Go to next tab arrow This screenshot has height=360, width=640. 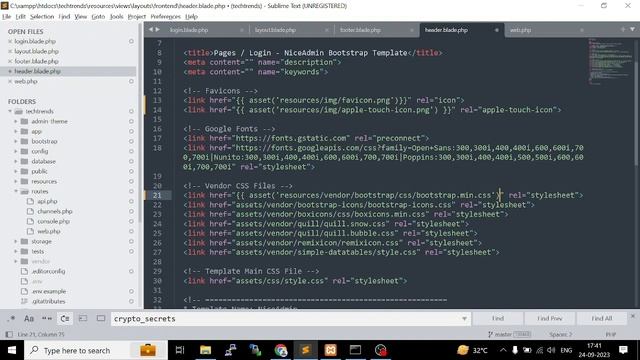point(158,30)
